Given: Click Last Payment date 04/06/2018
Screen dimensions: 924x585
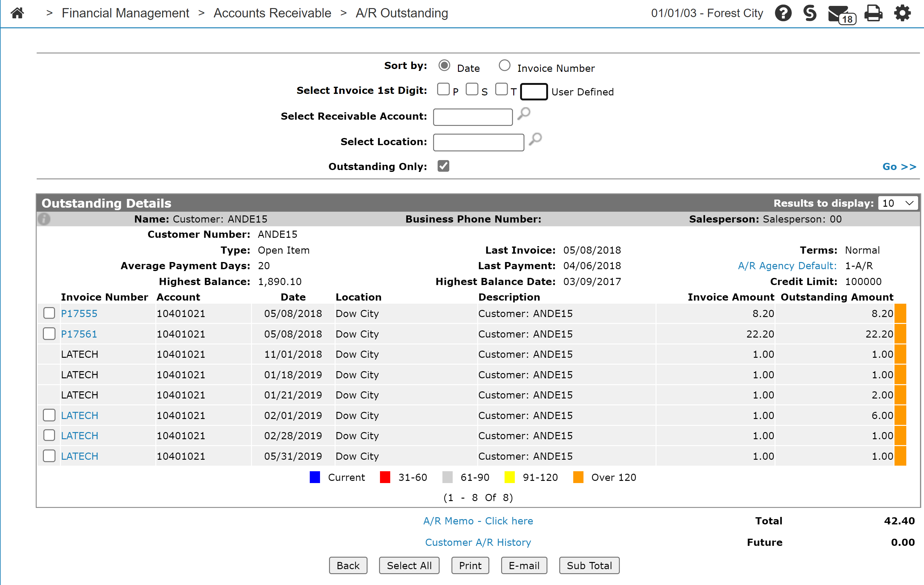Looking at the screenshot, I should coord(592,266).
